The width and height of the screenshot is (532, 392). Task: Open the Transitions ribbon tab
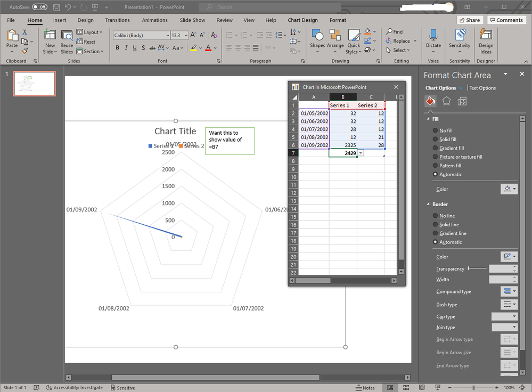point(117,20)
